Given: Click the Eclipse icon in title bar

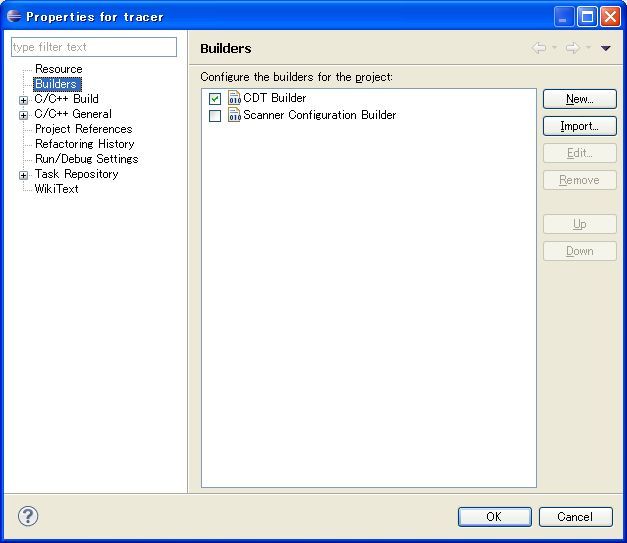Looking at the screenshot, I should [x=14, y=16].
